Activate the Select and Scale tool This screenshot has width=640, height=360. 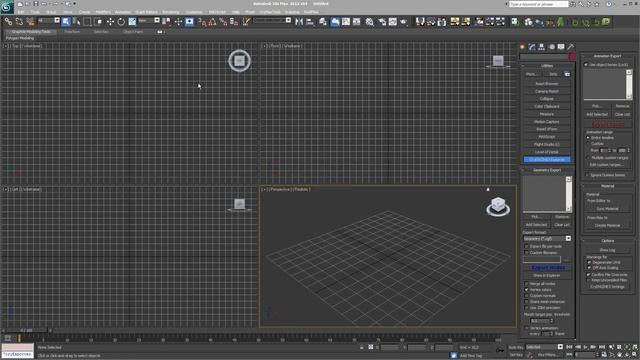(132, 22)
